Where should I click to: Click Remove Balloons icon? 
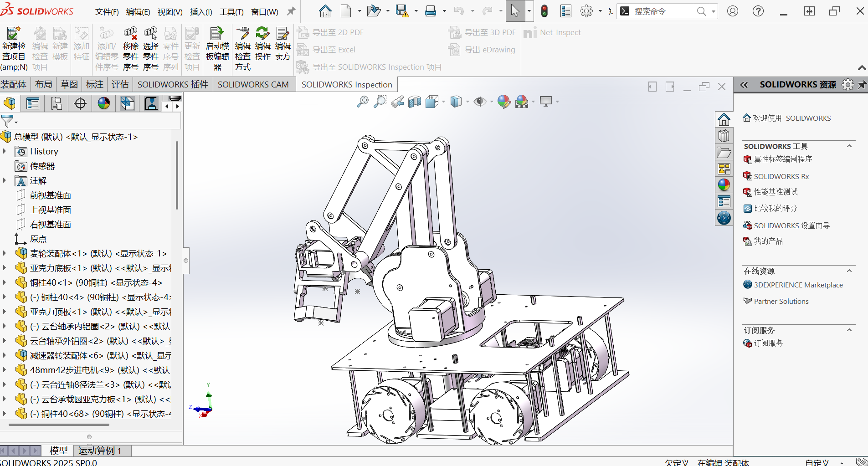[131, 34]
